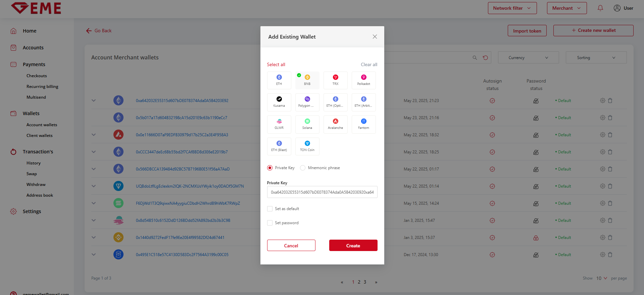Screen dimensions: 644x295
Task: Expand the Currency dropdown
Action: point(528,58)
